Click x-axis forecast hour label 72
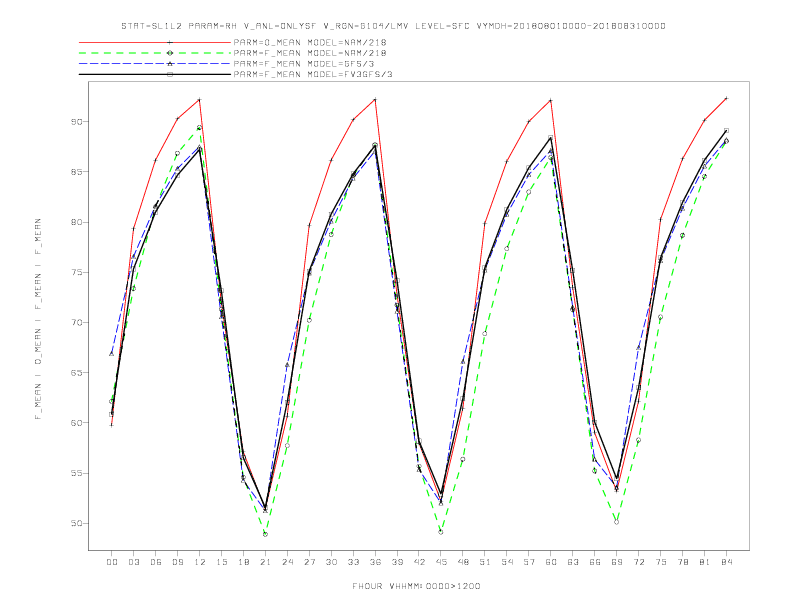The image size is (792, 612). pyautogui.click(x=638, y=562)
